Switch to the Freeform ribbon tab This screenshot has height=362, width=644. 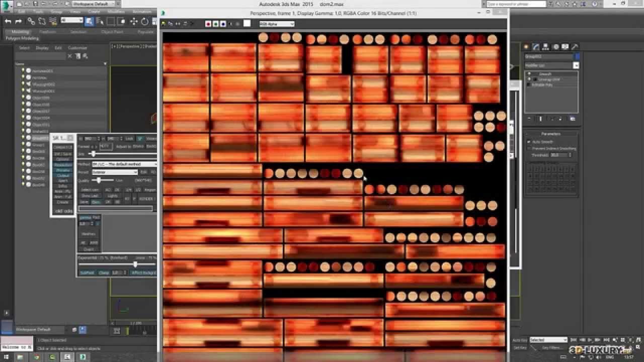48,32
